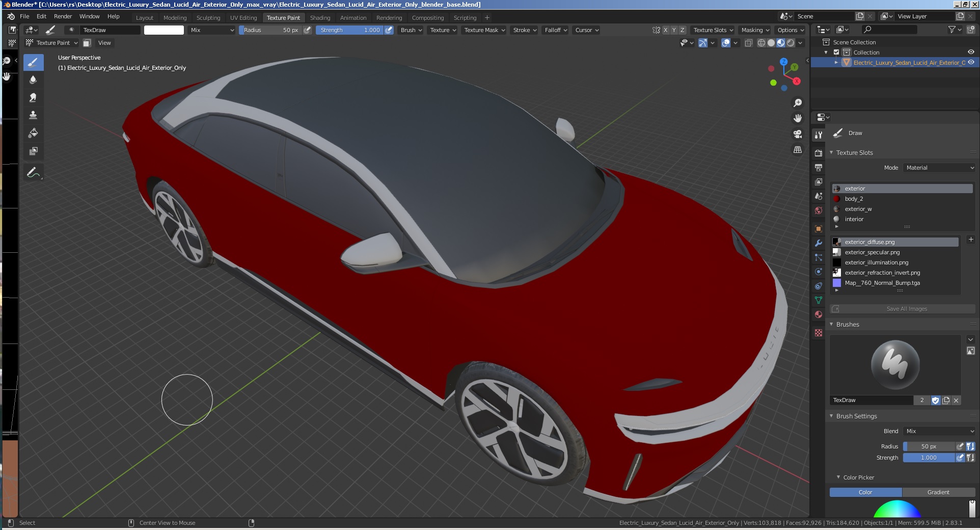
Task: Open the Texture Mask dropdown
Action: 484,30
